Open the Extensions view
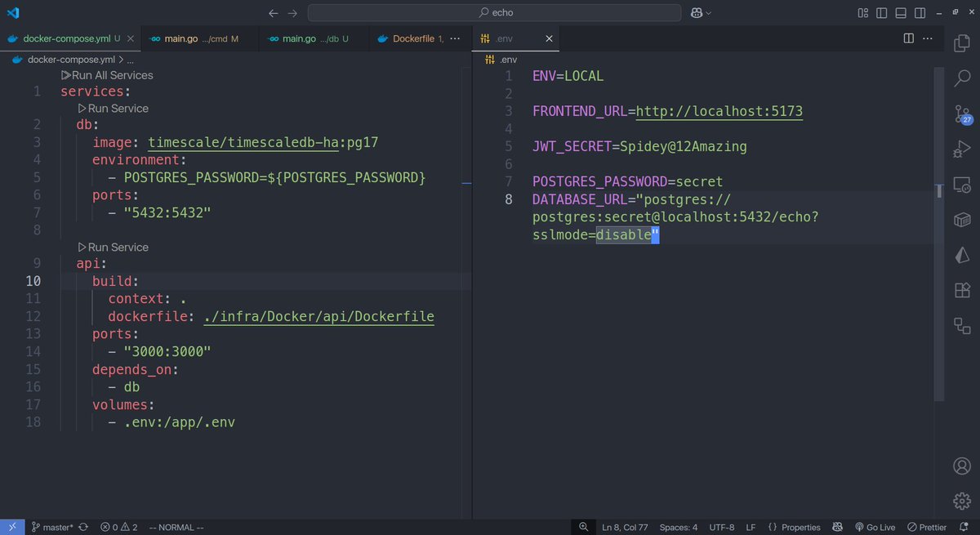980x535 pixels. (962, 290)
